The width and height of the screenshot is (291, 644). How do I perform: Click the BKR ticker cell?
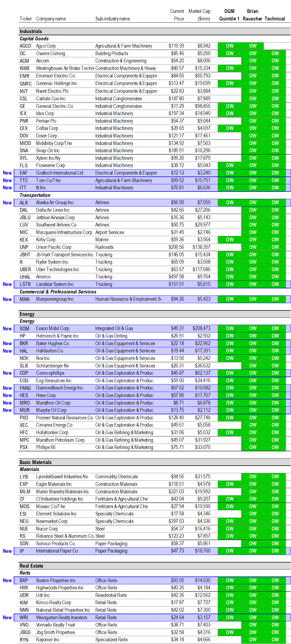click(x=24, y=344)
